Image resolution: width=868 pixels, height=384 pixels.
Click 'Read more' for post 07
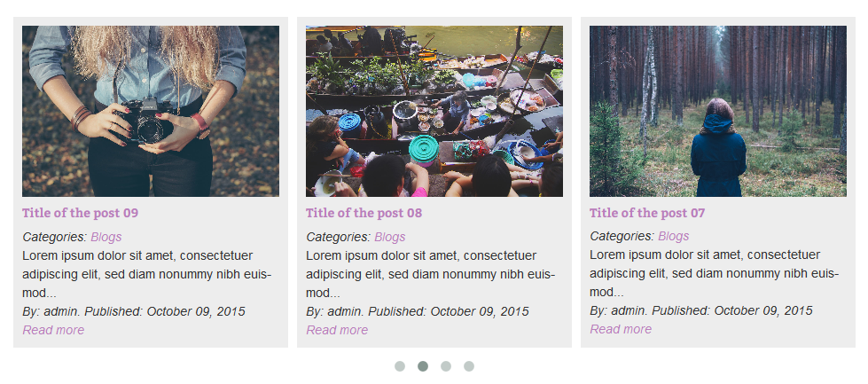point(621,330)
